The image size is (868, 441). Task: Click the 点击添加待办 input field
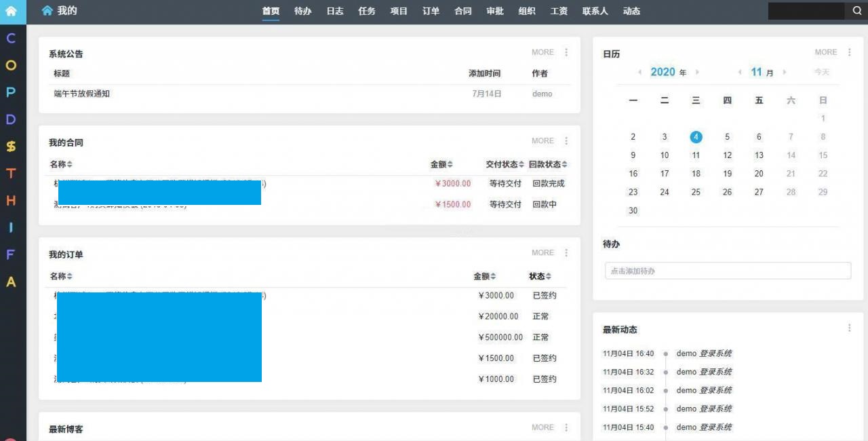[x=729, y=270]
